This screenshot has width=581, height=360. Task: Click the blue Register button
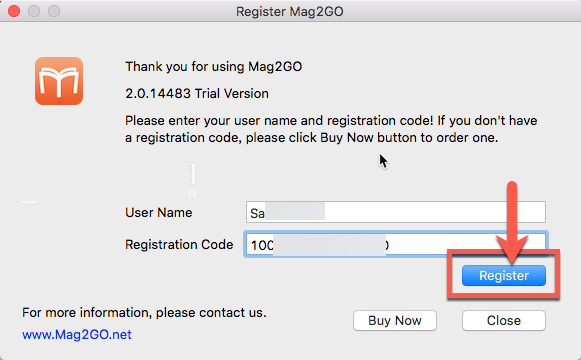(504, 276)
